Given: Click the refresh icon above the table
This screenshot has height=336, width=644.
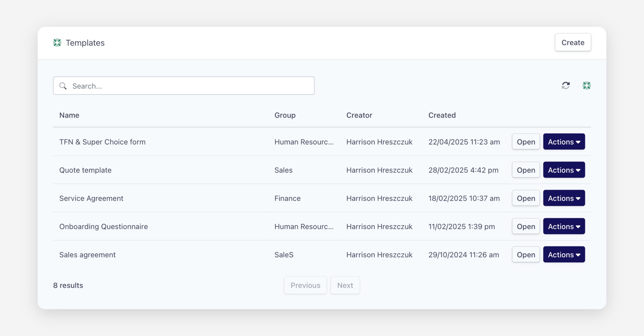Looking at the screenshot, I should click(x=565, y=85).
